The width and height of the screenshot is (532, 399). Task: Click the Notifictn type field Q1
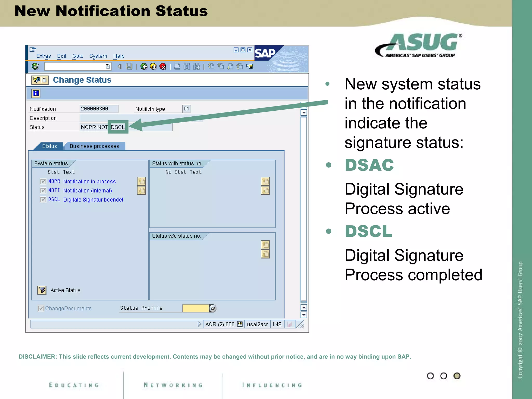click(187, 109)
